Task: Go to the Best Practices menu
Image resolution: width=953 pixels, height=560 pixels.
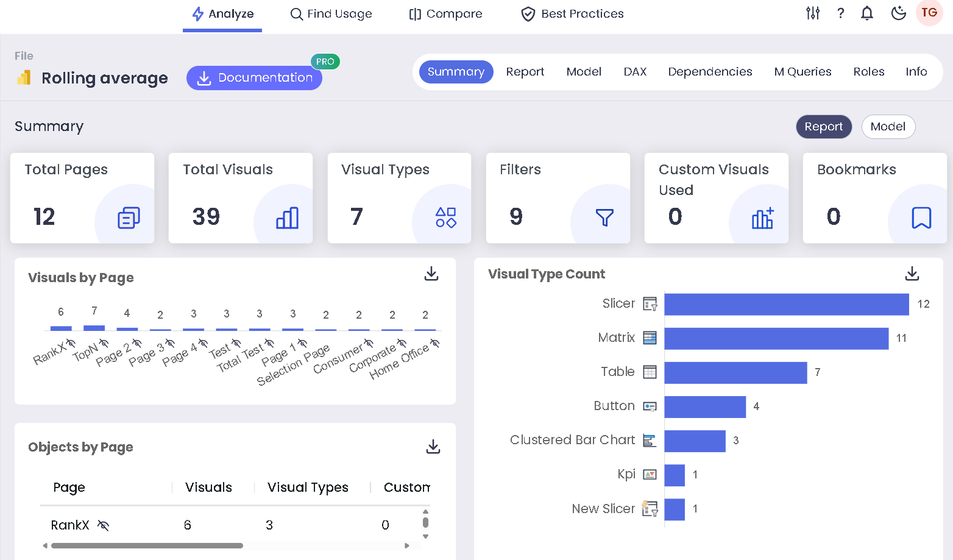Action: coord(572,14)
